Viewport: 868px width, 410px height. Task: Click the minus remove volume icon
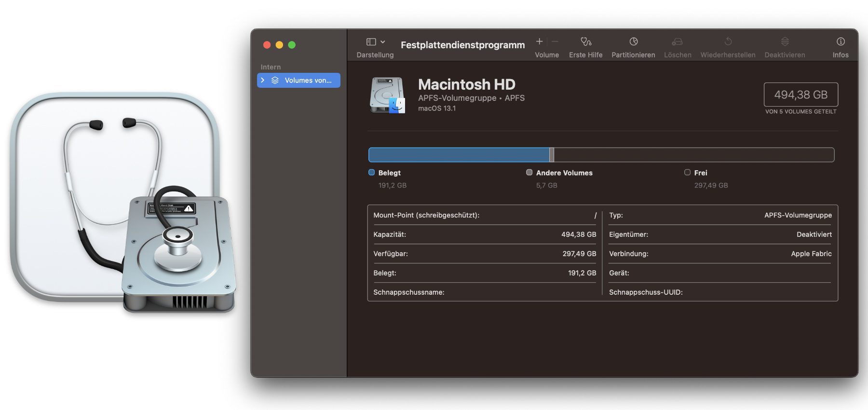tap(555, 42)
